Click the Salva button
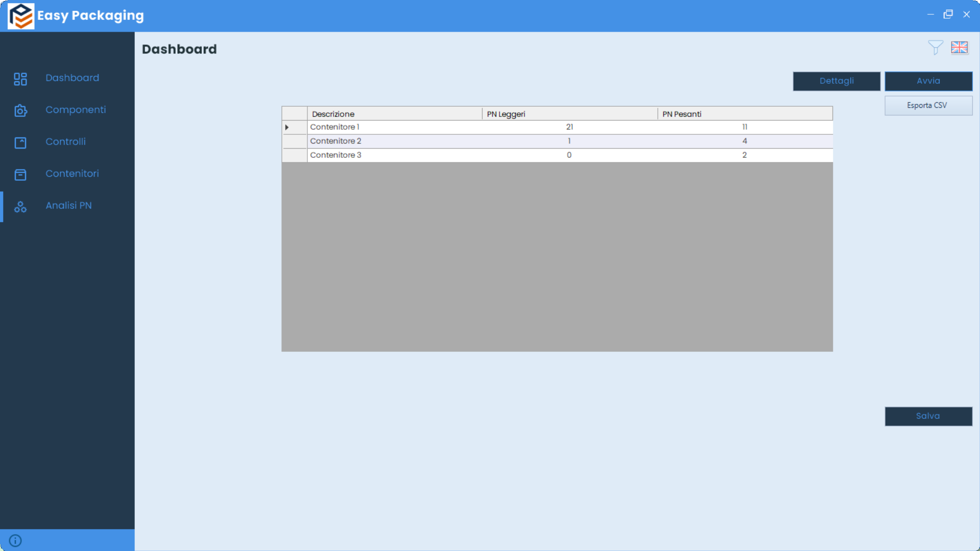980x551 pixels. [x=928, y=416]
